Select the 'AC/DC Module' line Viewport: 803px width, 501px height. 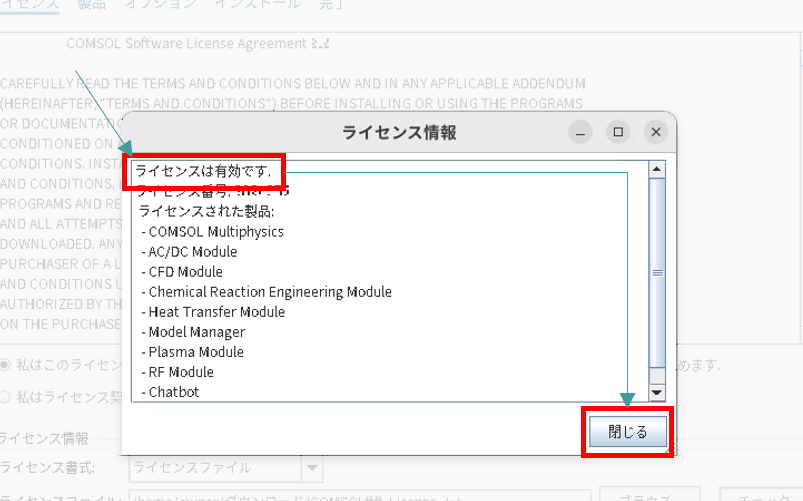pyautogui.click(x=189, y=252)
